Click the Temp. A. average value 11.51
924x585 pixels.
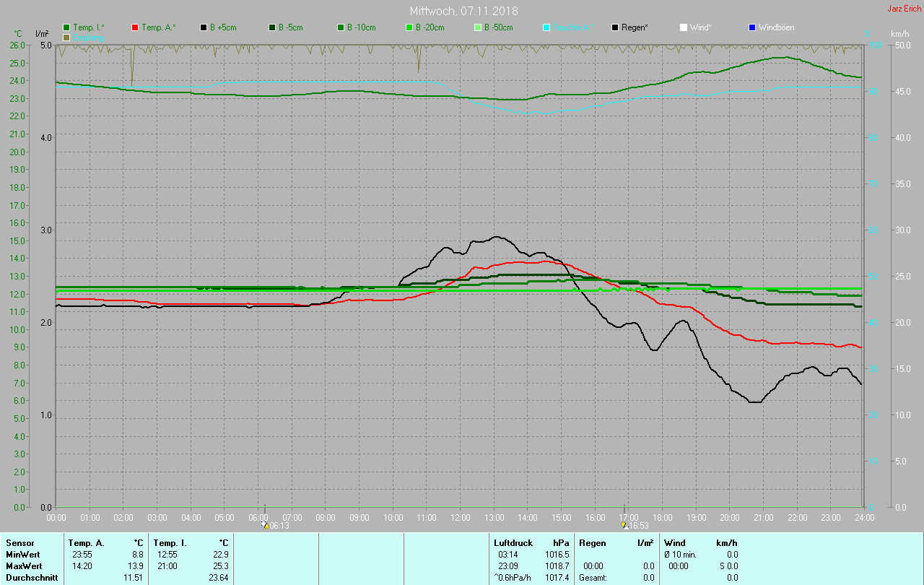click(134, 577)
